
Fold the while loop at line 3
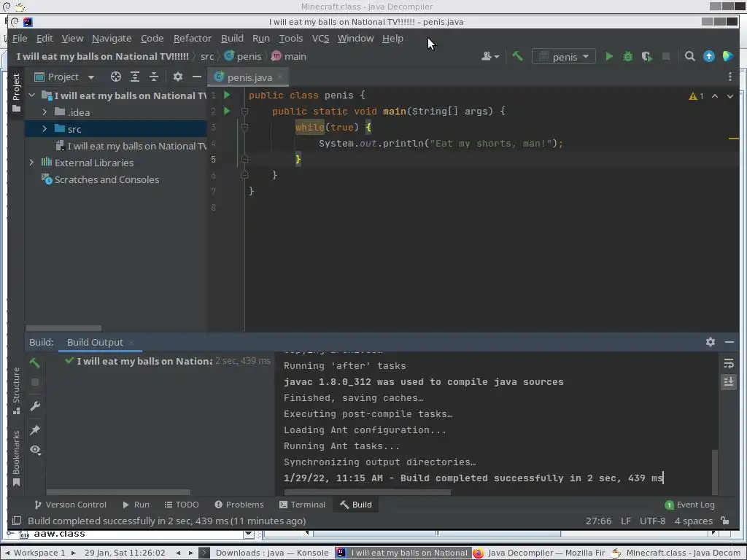coord(244,127)
